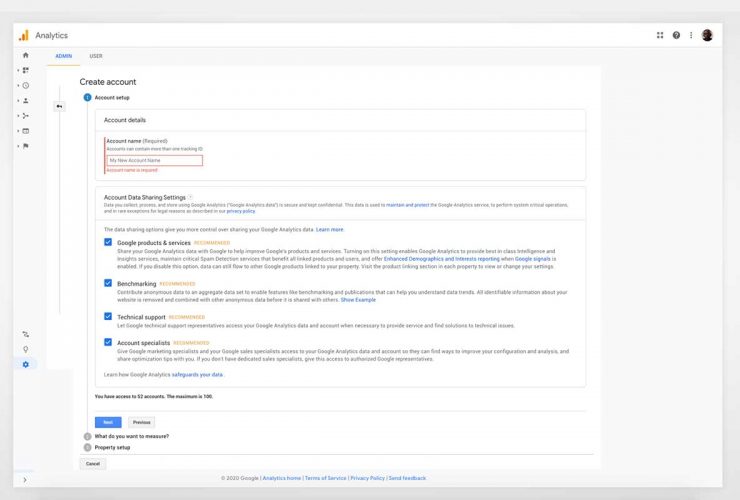Open Customization dashboards icon in sidebar
The width and height of the screenshot is (740, 500).
click(25, 70)
